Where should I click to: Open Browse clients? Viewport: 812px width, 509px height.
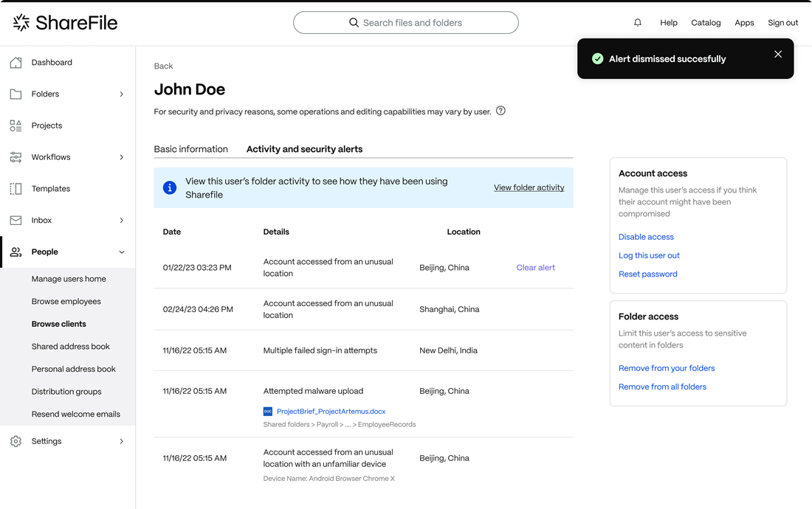(58, 324)
